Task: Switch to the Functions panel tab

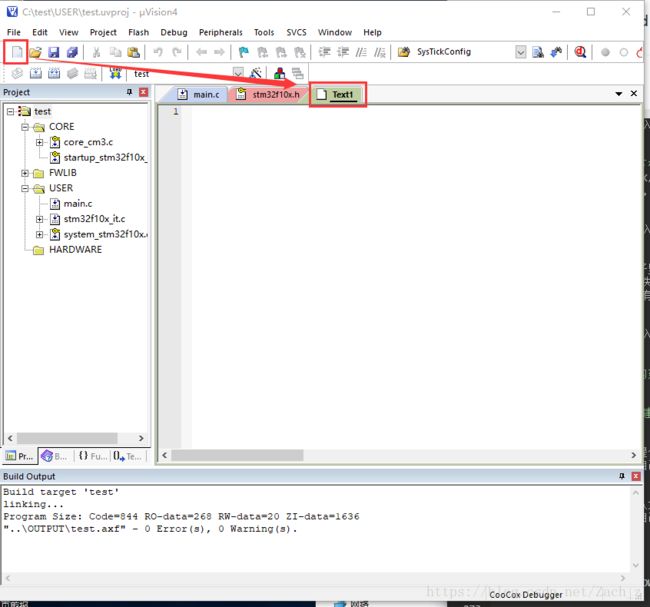Action: pyautogui.click(x=93, y=456)
